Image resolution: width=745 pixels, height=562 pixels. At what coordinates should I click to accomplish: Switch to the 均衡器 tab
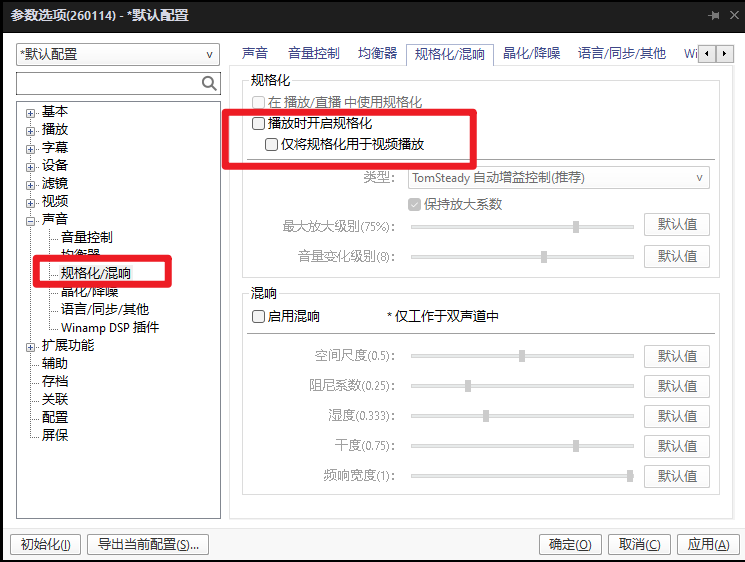tap(377, 53)
